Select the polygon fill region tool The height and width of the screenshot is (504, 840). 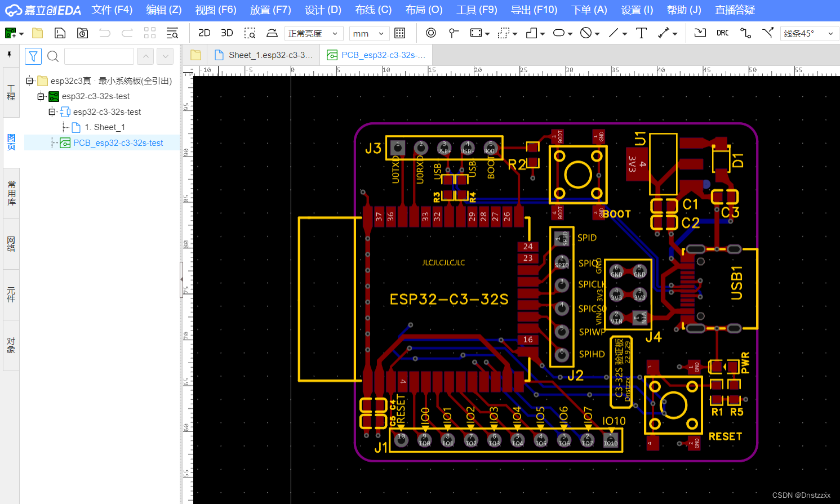click(x=531, y=33)
